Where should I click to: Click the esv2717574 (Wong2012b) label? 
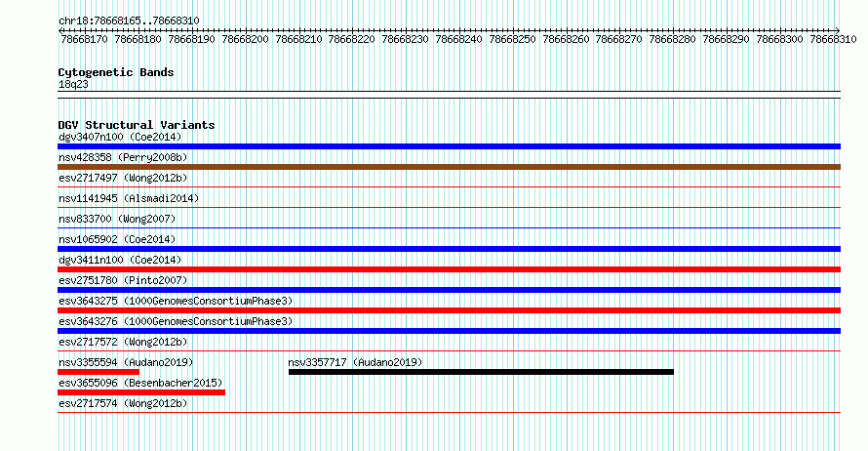click(x=123, y=404)
